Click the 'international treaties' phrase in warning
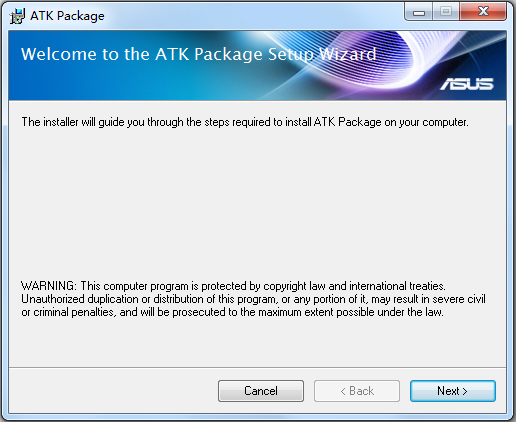 (397, 286)
